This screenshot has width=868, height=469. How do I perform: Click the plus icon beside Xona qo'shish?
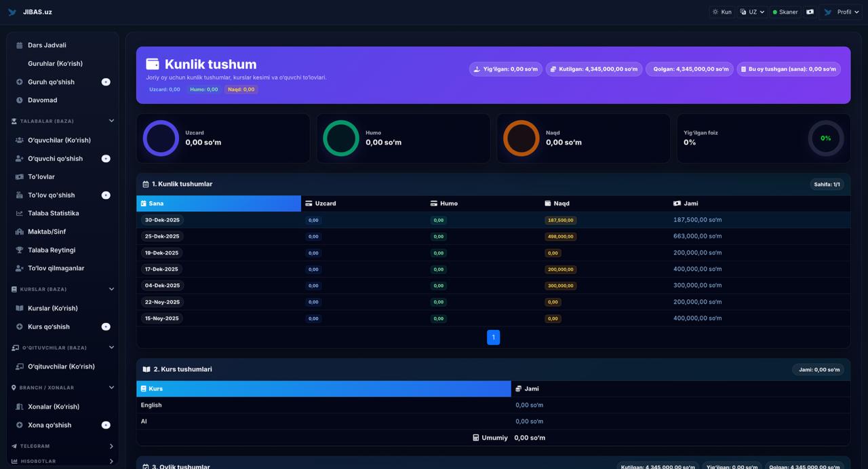coord(106,426)
